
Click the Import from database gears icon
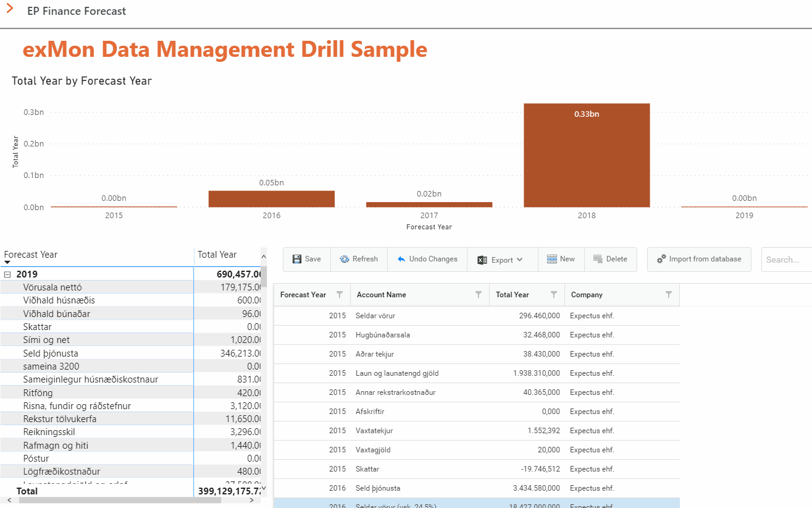pyautogui.click(x=661, y=260)
